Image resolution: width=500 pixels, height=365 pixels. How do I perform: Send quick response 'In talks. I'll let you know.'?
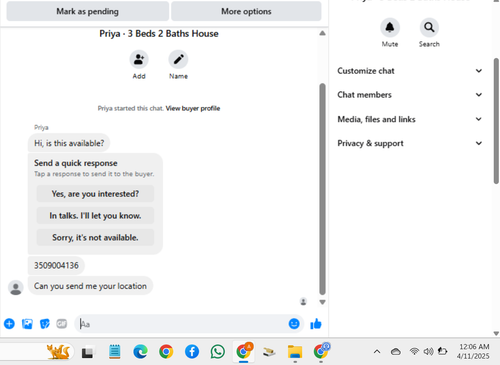tap(95, 216)
